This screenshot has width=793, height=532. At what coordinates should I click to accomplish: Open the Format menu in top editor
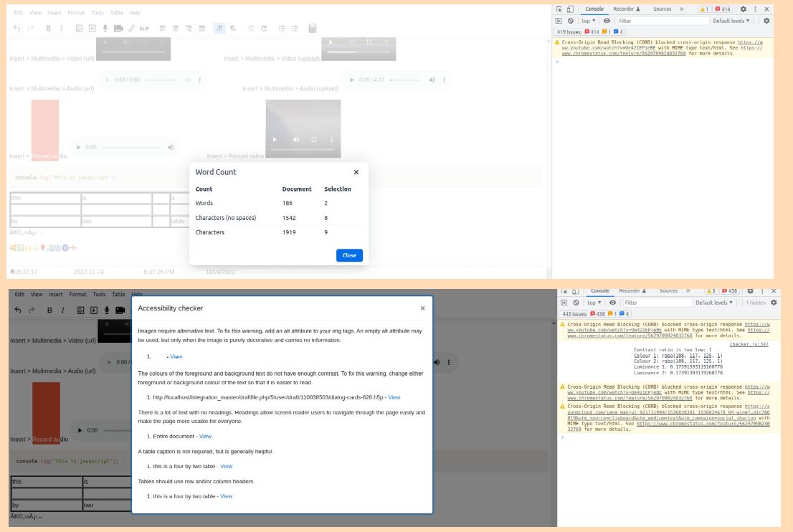coord(77,13)
